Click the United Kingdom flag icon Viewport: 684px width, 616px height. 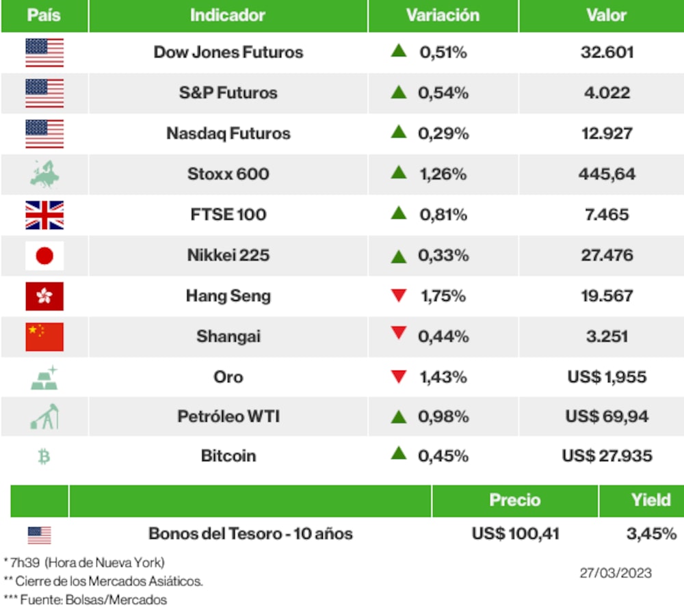[x=44, y=215]
